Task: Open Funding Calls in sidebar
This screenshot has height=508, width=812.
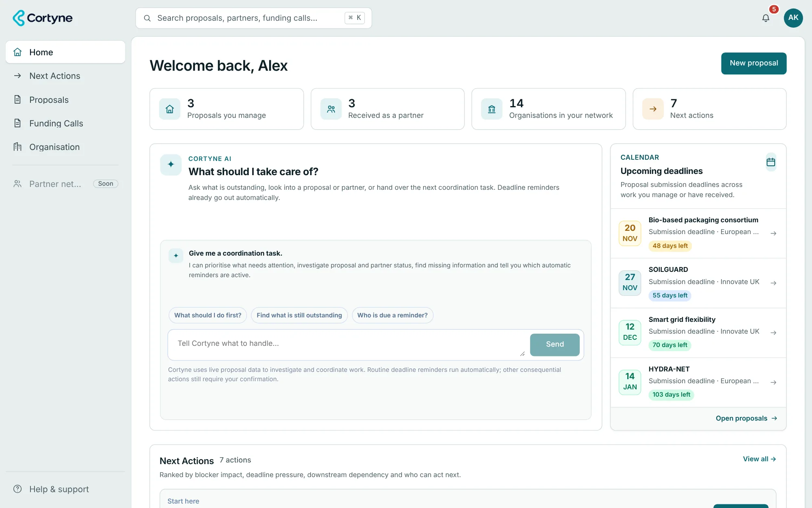Action: point(65,123)
